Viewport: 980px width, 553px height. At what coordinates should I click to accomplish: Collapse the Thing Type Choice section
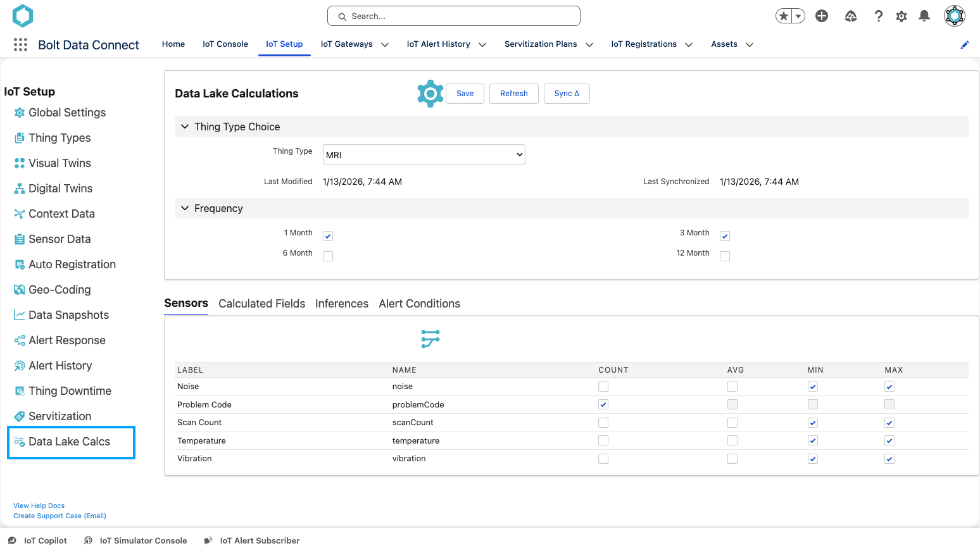click(x=185, y=127)
